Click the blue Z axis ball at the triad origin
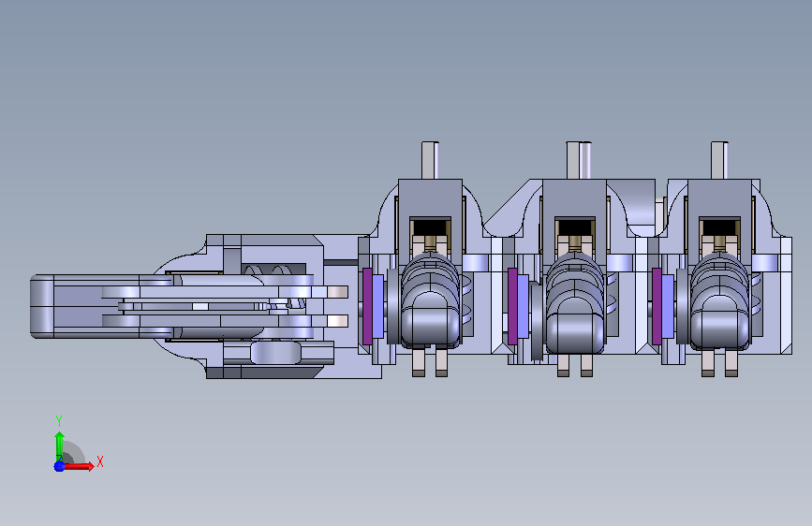The width and height of the screenshot is (812, 526). pyautogui.click(x=59, y=466)
